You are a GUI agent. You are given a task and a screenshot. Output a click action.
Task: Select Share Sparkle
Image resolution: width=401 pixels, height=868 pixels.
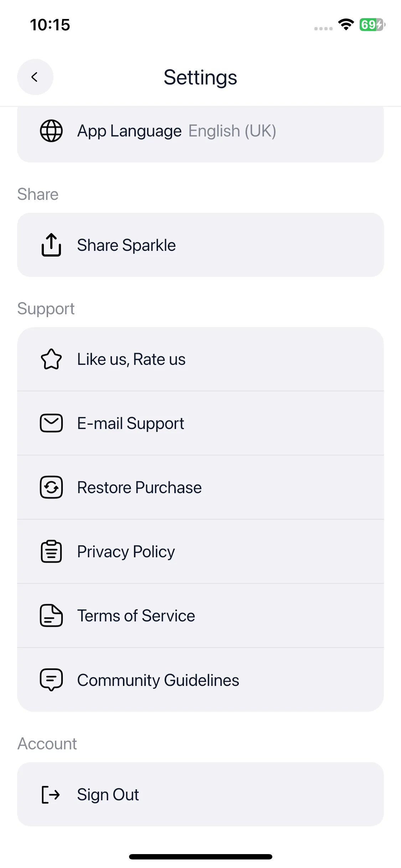click(200, 245)
